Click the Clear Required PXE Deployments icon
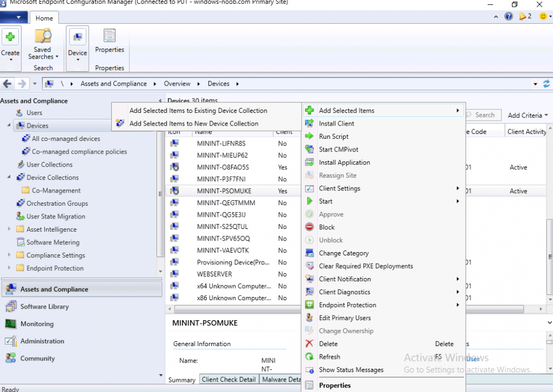The image size is (553, 392). [309, 266]
